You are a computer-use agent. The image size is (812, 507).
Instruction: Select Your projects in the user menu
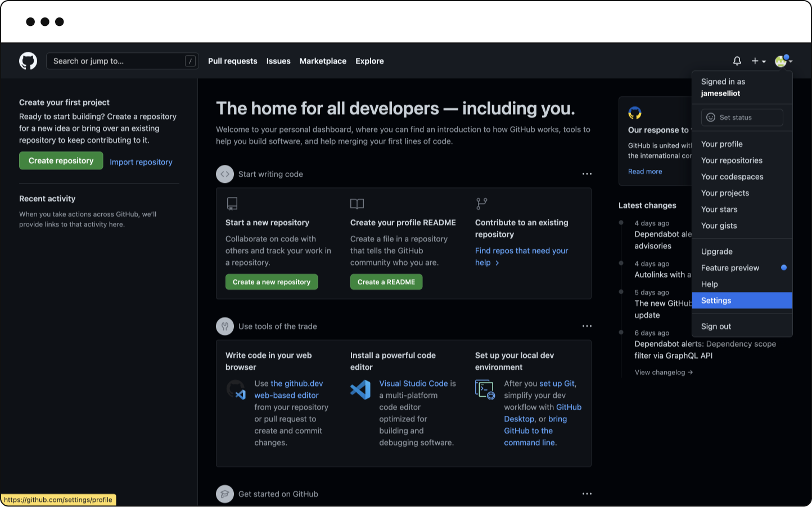tap(742, 193)
